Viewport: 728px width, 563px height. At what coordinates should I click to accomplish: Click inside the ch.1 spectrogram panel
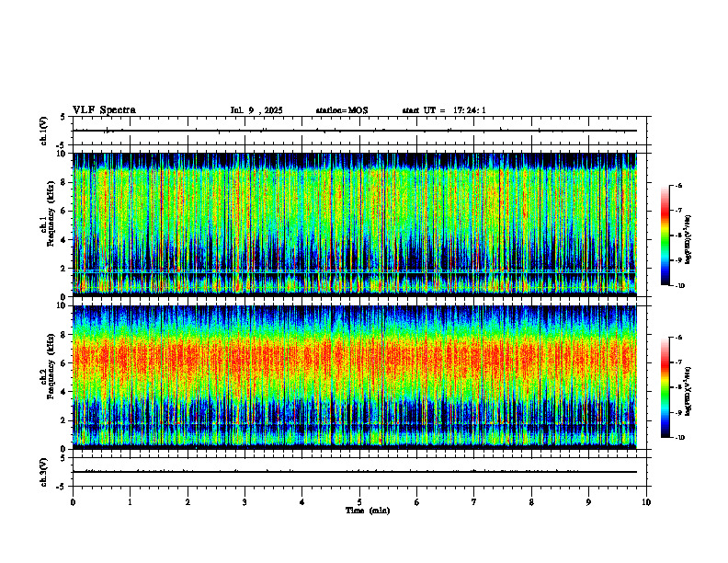355,224
